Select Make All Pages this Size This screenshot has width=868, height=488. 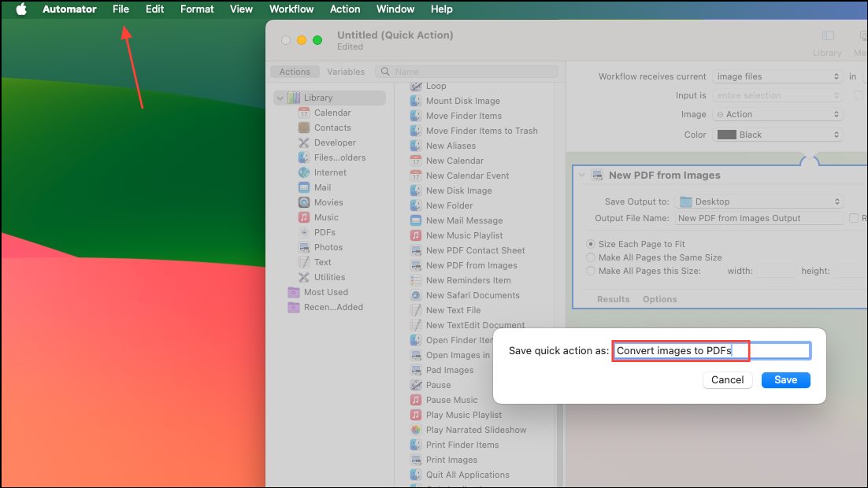tap(591, 271)
